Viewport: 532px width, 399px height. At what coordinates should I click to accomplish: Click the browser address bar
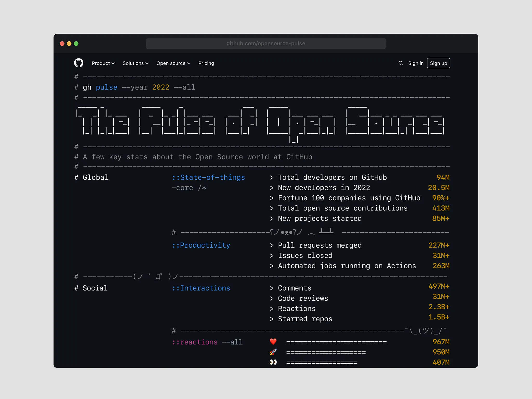266,43
